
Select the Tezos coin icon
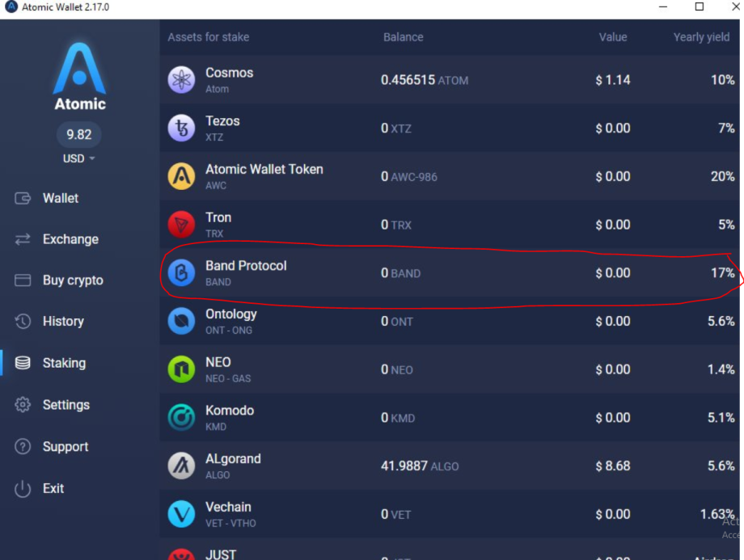tap(181, 128)
